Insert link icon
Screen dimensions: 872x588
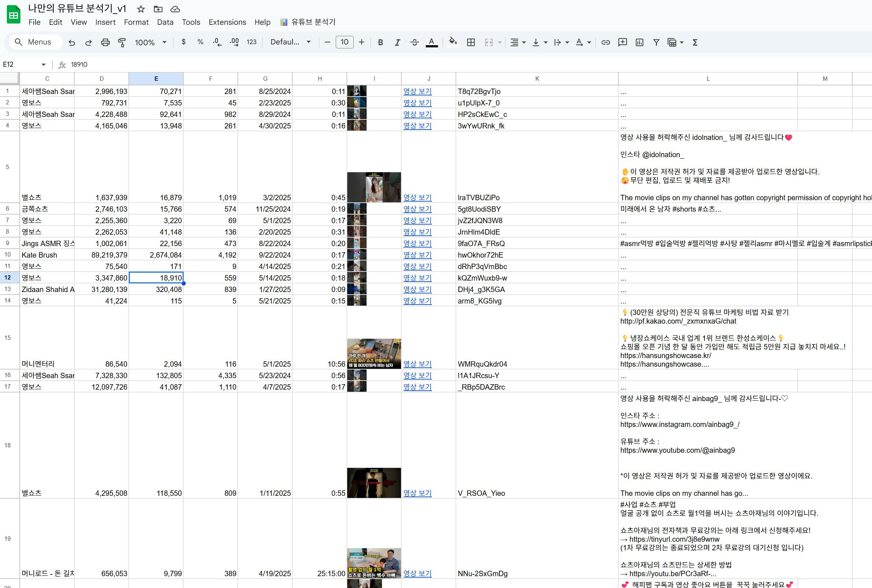coord(605,42)
